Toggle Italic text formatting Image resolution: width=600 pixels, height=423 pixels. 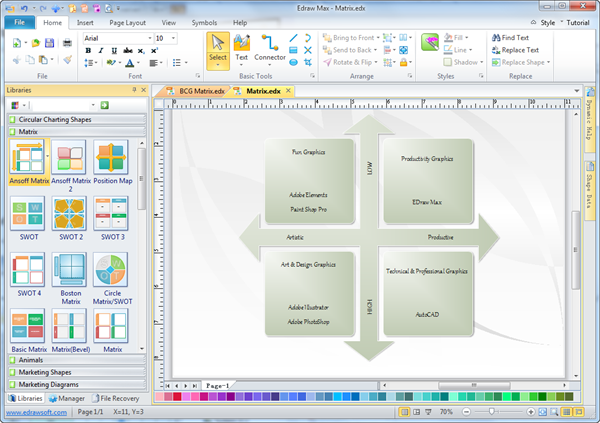pos(101,50)
